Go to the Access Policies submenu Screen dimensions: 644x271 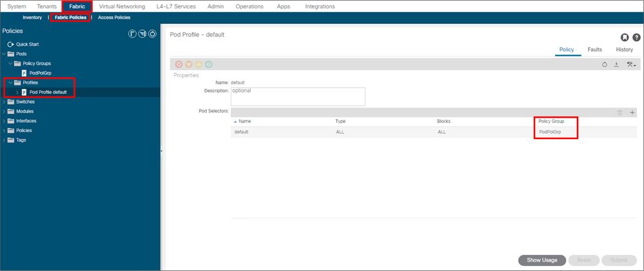(x=114, y=17)
